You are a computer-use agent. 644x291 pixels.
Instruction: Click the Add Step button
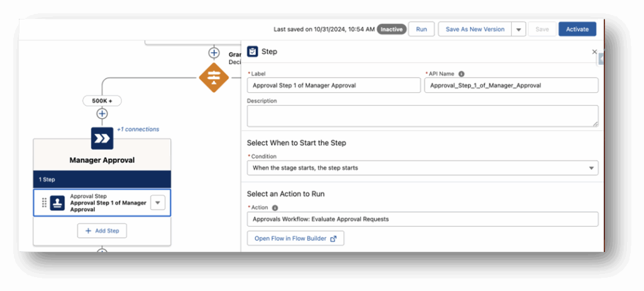click(x=102, y=231)
